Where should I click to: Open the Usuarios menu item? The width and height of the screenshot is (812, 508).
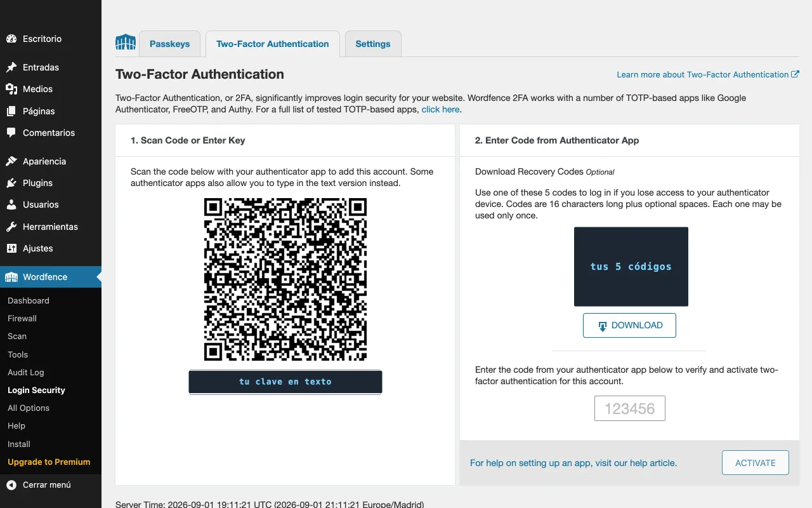tap(51, 204)
